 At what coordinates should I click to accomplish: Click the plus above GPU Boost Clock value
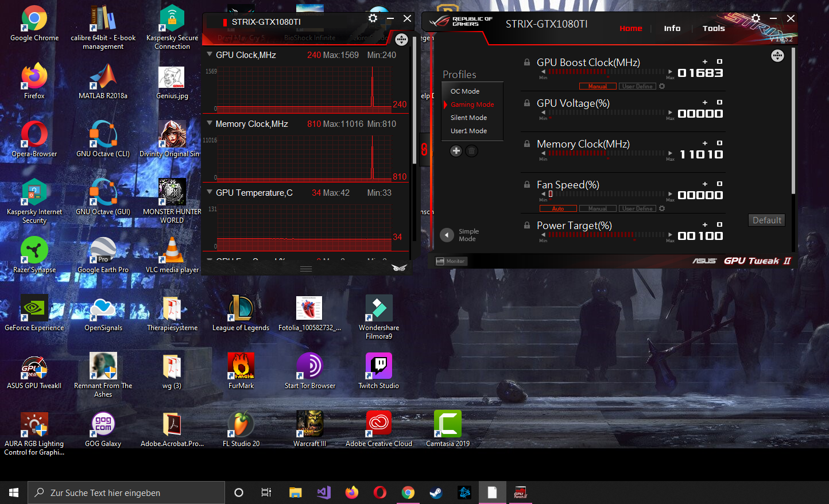705,61
